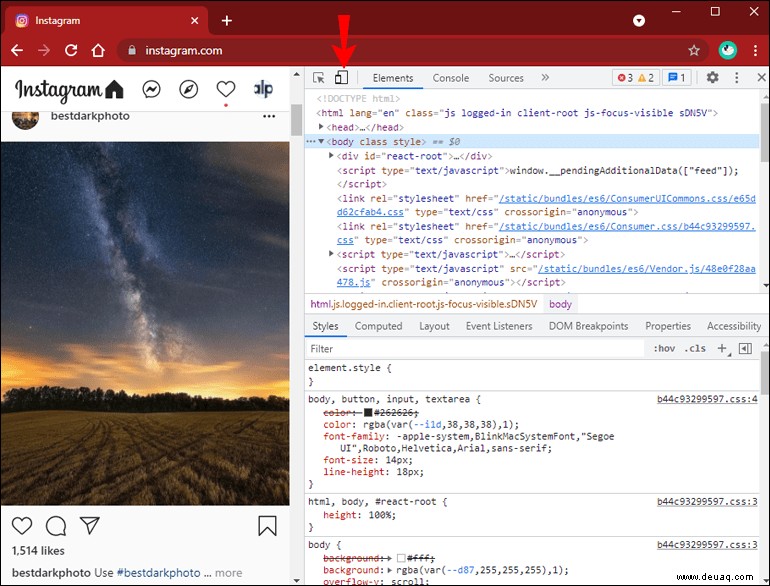Activate the inspect element picker icon
The width and height of the screenshot is (770, 586).
coord(319,78)
